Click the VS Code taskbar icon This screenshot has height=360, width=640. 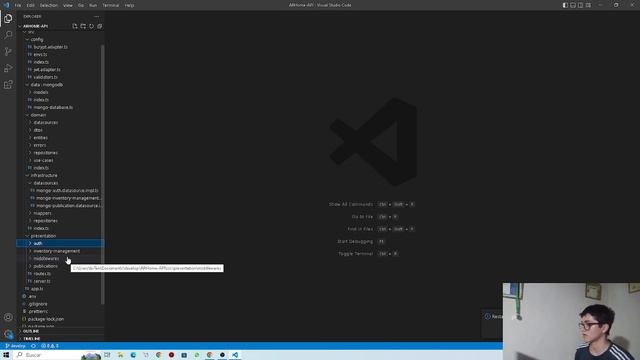(x=235, y=355)
